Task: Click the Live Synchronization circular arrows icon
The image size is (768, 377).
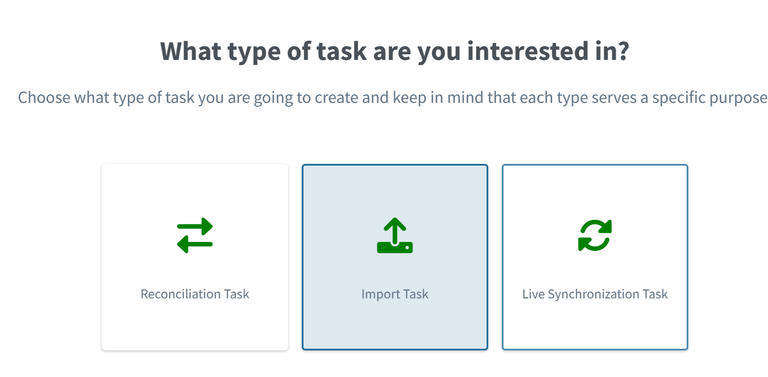Action: tap(595, 236)
